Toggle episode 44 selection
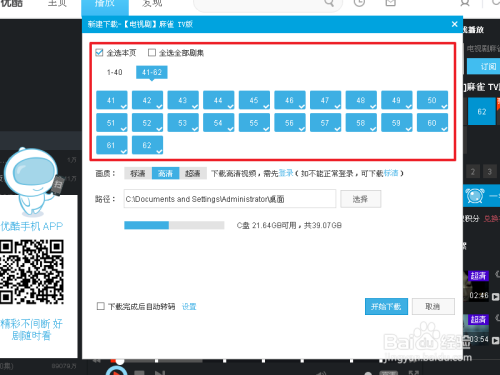The height and width of the screenshot is (375, 500). pyautogui.click(x=219, y=100)
